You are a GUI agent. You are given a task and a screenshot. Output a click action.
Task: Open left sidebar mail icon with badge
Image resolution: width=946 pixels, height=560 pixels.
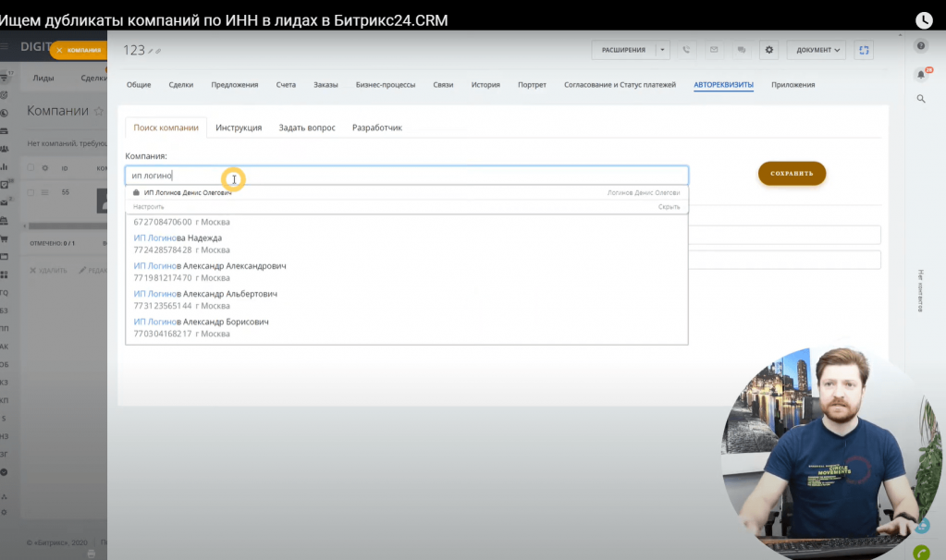[x=6, y=202]
